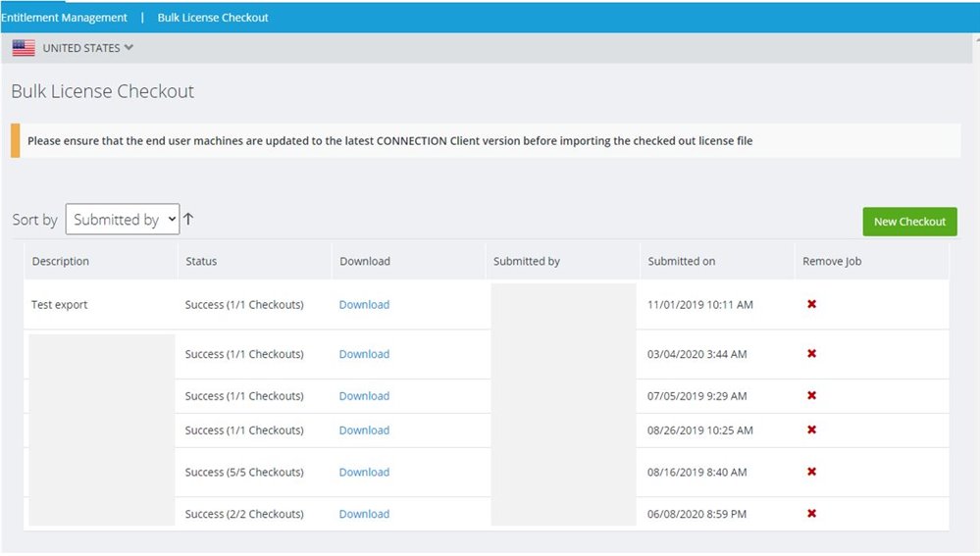The image size is (980, 556).
Task: Click the Submitted on column header
Action: [681, 262]
